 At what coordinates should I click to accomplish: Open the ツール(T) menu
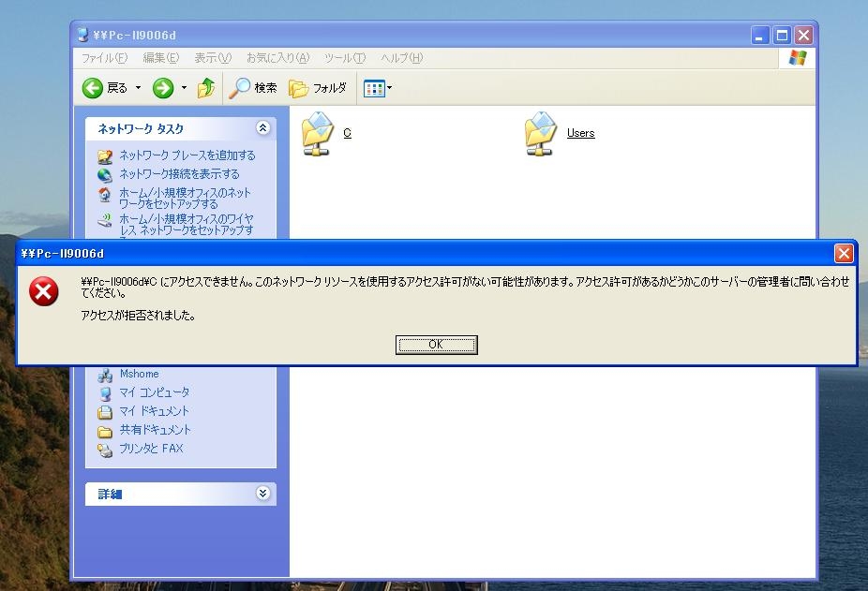coord(345,57)
